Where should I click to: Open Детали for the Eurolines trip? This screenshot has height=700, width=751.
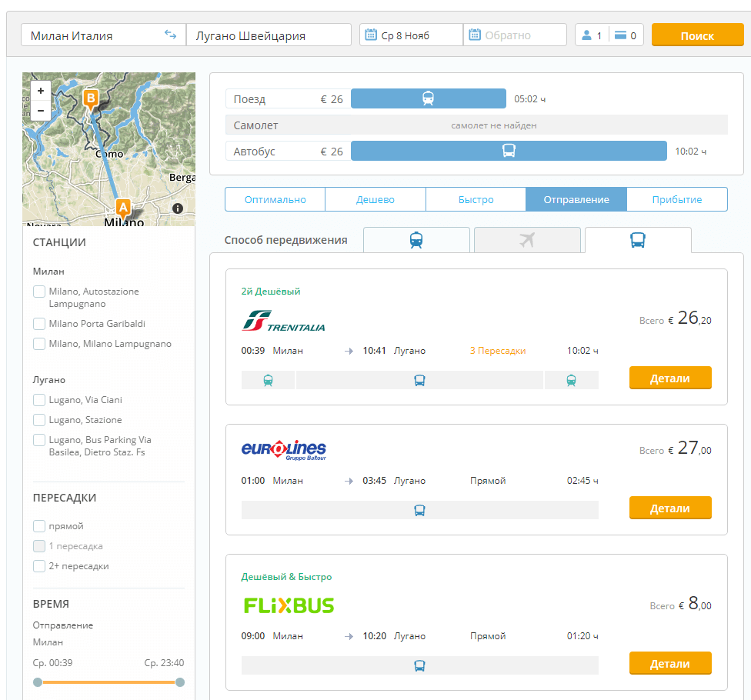pyautogui.click(x=670, y=508)
